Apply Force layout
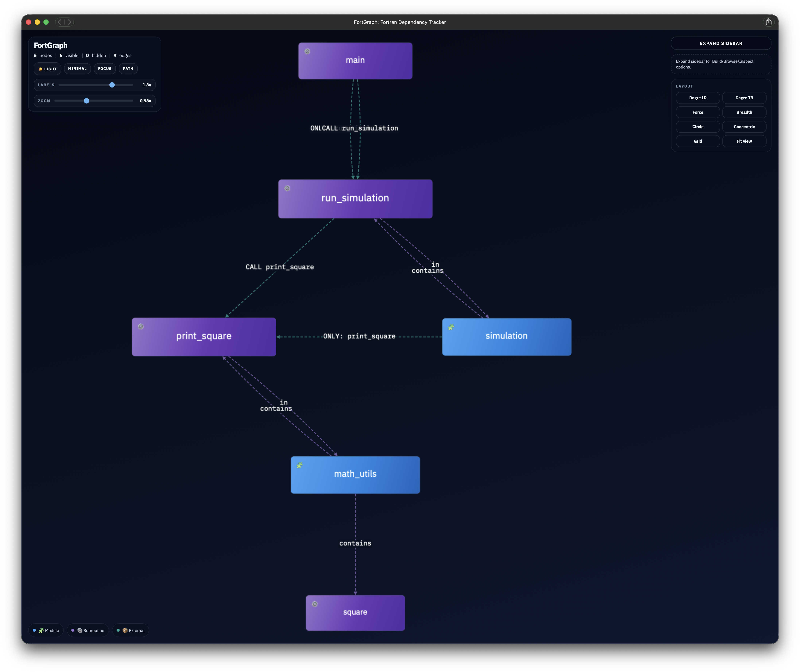The height and width of the screenshot is (672, 800). [x=697, y=112]
